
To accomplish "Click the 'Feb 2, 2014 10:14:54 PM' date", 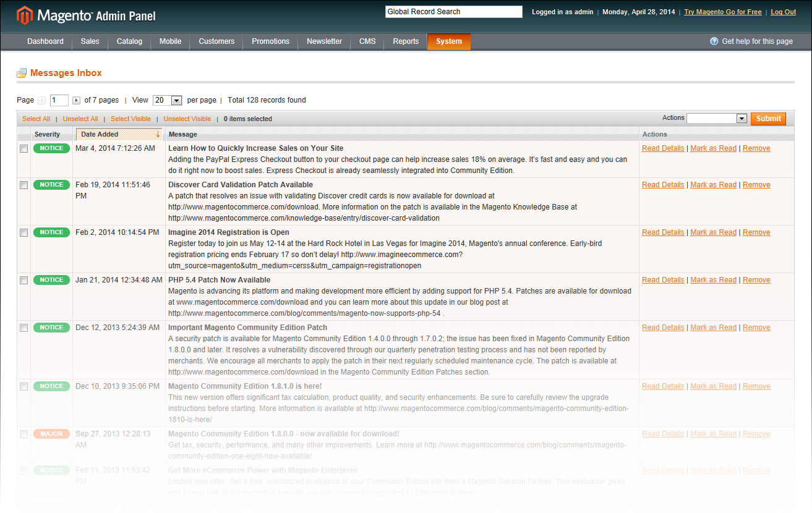I will pyautogui.click(x=118, y=232).
